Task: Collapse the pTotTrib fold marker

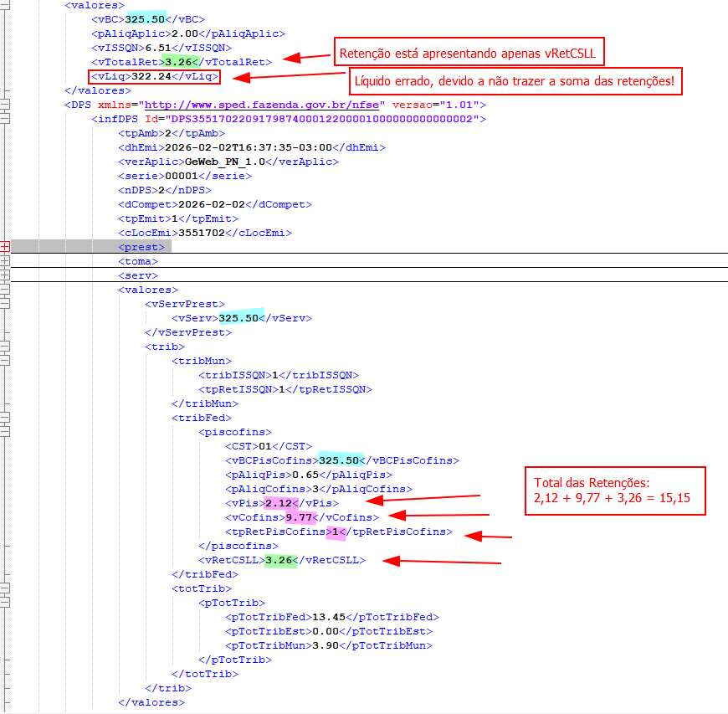Action: coord(5,603)
